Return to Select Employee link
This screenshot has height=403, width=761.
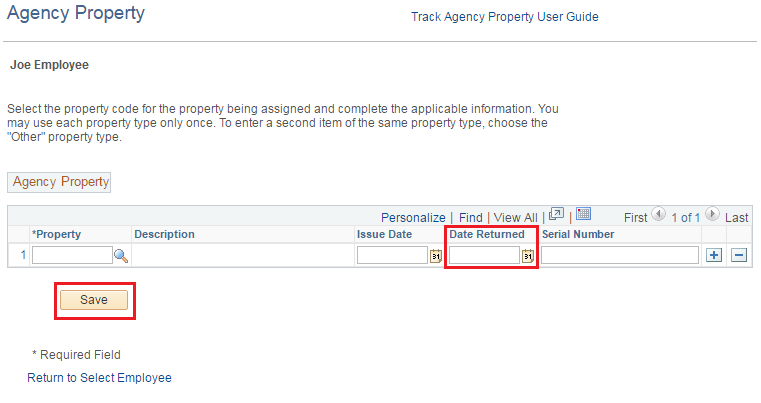coord(99,378)
